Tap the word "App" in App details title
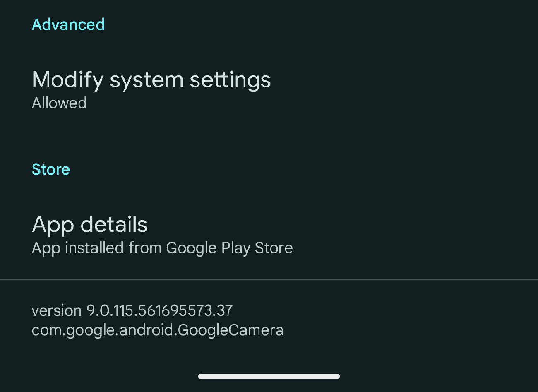Image resolution: width=538 pixels, height=392 pixels. click(53, 225)
